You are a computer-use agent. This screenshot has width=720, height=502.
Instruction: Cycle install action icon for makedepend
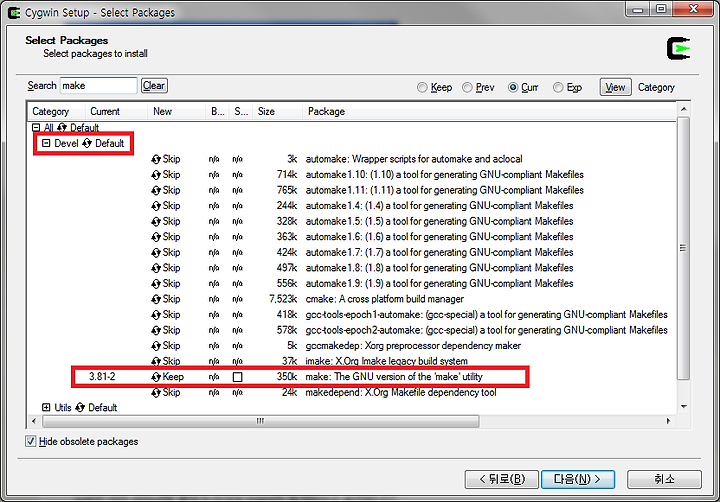tap(156, 393)
